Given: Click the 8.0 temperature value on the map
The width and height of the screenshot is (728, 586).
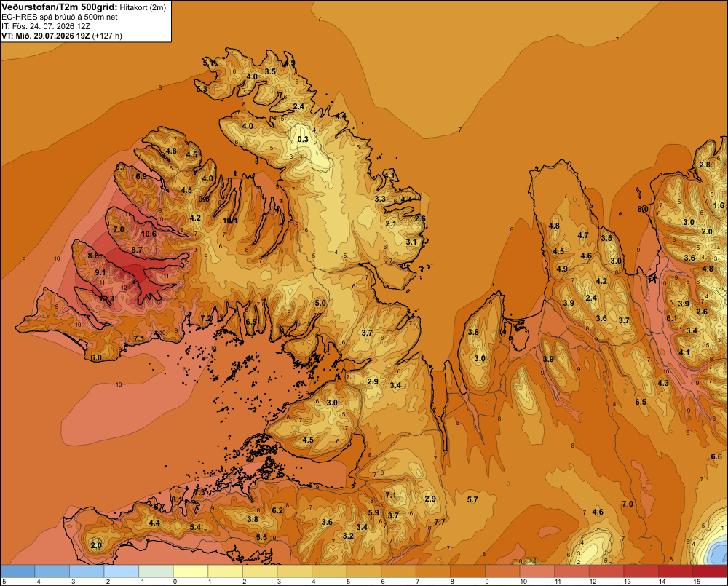Looking at the screenshot, I should 643,209.
